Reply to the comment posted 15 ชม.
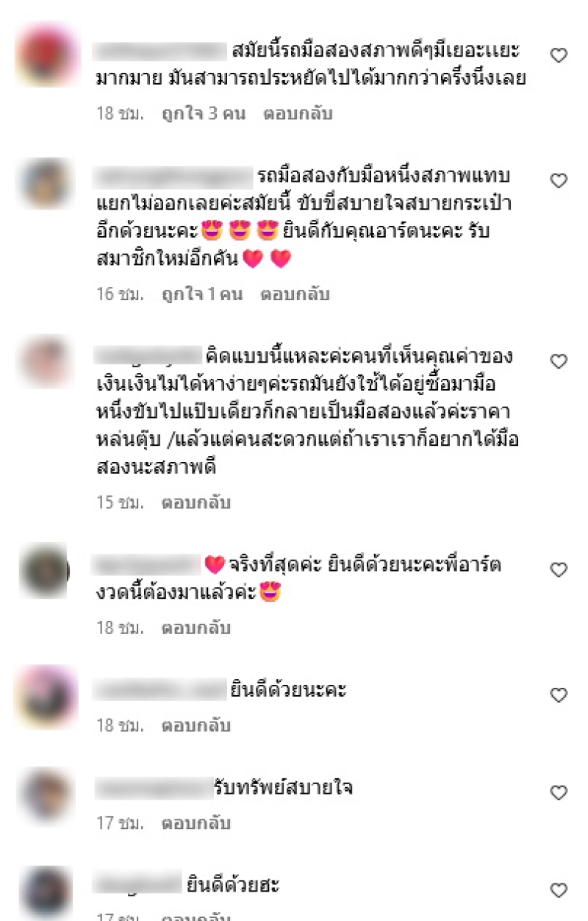 [196, 502]
